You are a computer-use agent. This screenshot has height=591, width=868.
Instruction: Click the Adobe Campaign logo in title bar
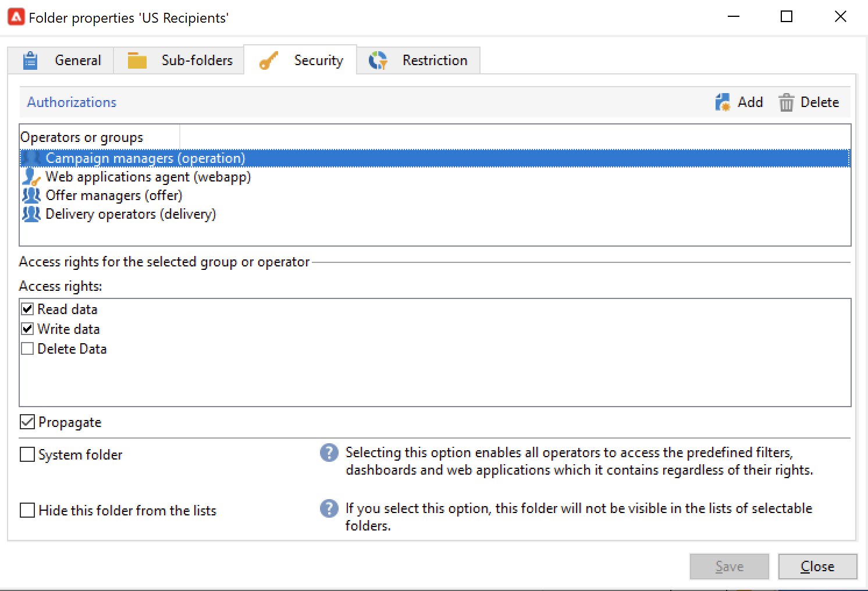16,17
